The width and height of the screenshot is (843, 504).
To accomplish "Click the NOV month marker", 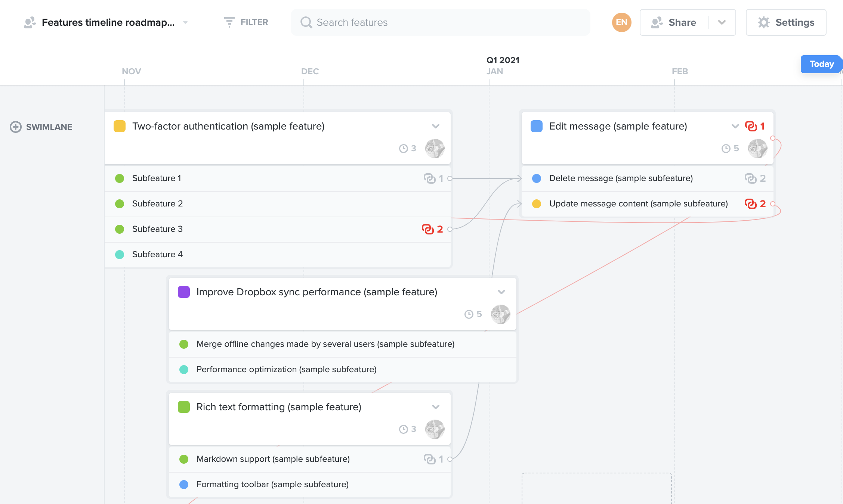I will point(131,71).
